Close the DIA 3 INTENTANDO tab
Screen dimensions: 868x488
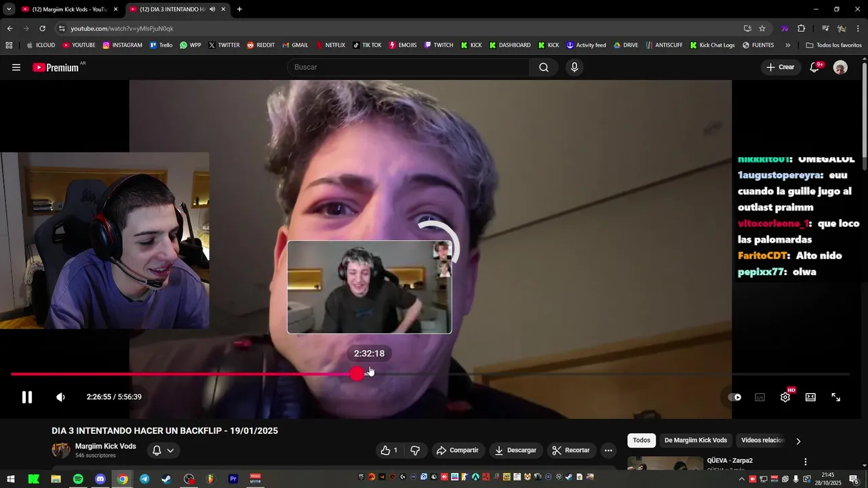point(223,9)
